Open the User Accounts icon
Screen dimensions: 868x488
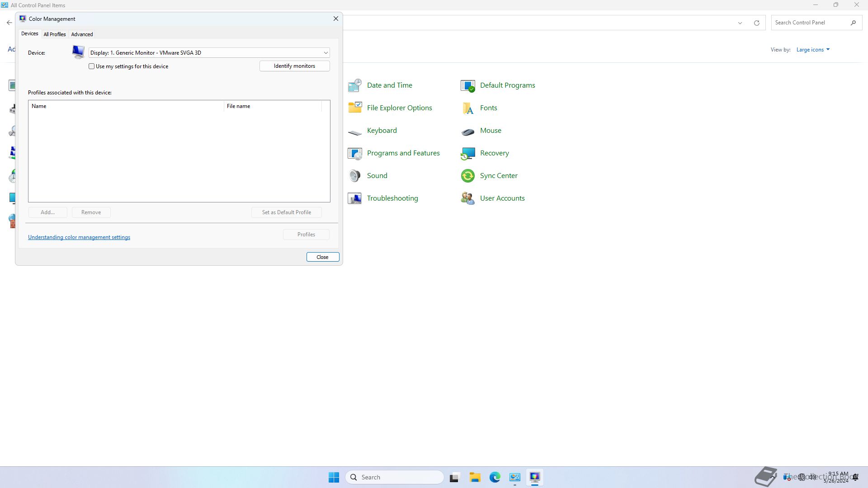tap(468, 198)
